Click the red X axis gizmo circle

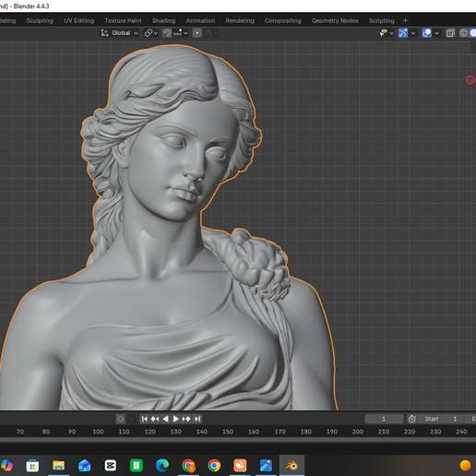tap(470, 80)
